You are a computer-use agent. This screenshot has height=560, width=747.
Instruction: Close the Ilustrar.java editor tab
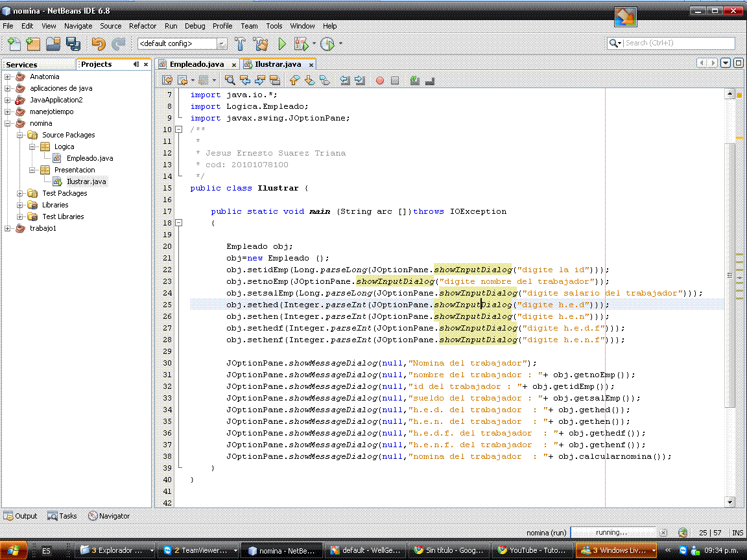pyautogui.click(x=311, y=65)
